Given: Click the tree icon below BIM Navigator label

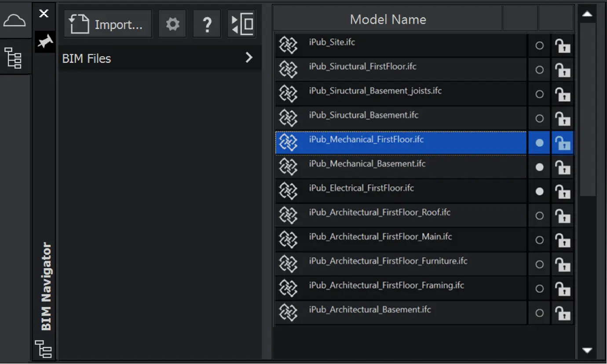Looking at the screenshot, I should click(x=44, y=349).
